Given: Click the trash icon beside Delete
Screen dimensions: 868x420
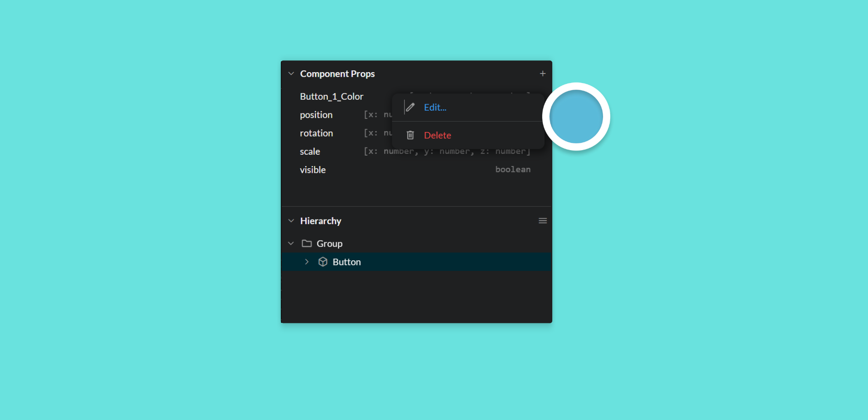Looking at the screenshot, I should [x=410, y=135].
